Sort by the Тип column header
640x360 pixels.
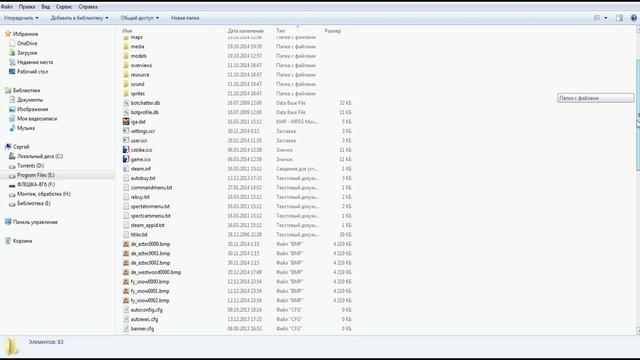click(280, 31)
